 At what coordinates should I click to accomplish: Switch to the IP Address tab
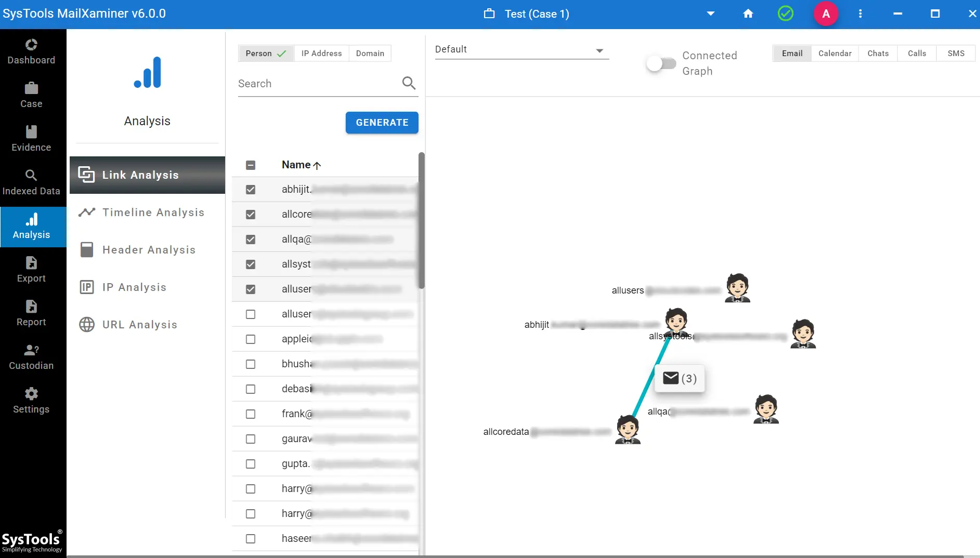point(321,54)
